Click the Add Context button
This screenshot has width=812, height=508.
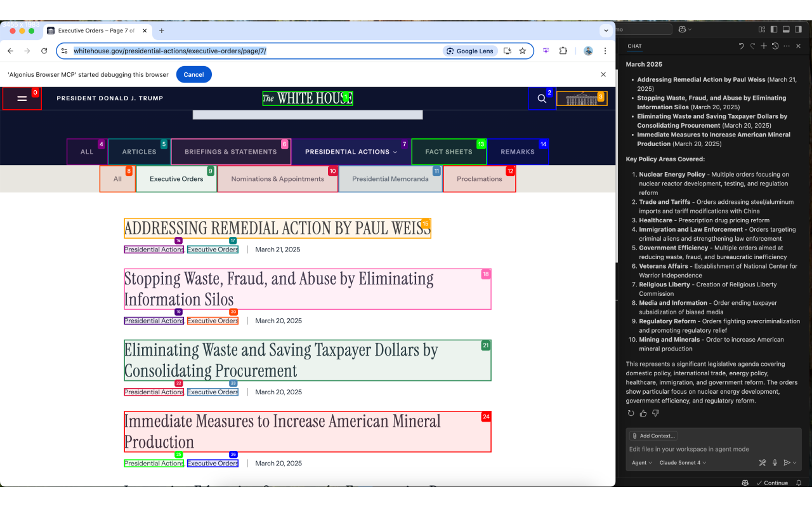[x=653, y=436]
